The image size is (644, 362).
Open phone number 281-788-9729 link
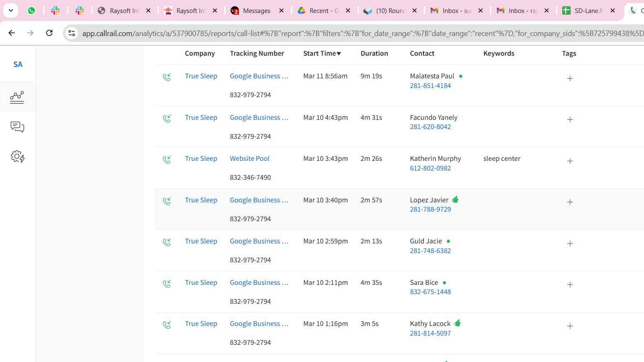pos(430,209)
